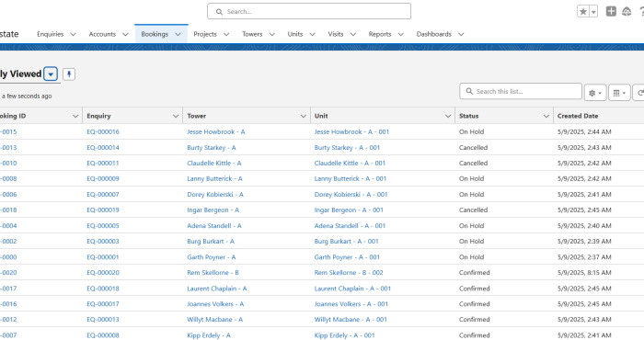Open unit link Ingar Bergeon - A - 001
Image resolution: width=644 pixels, height=340 pixels.
[349, 210]
